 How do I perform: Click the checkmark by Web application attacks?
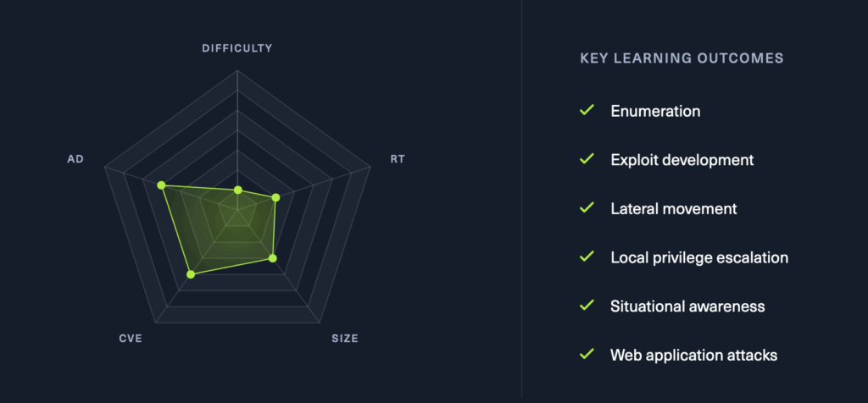[587, 354]
